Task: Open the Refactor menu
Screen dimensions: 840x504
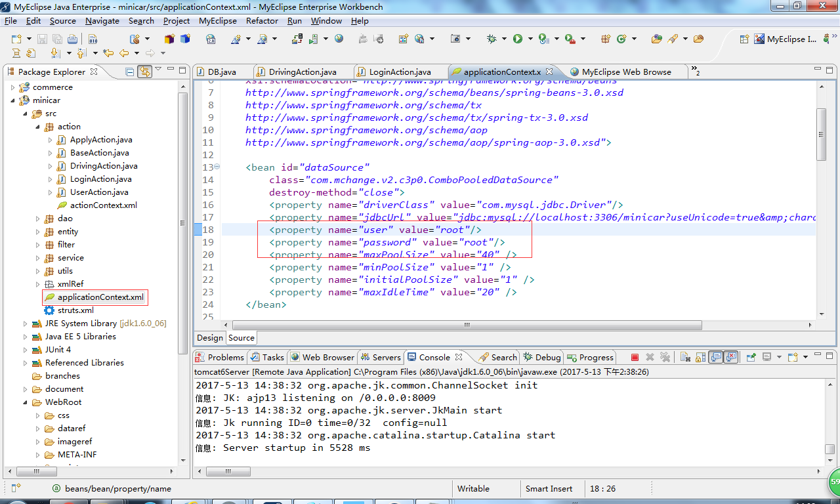Action: pos(262,20)
